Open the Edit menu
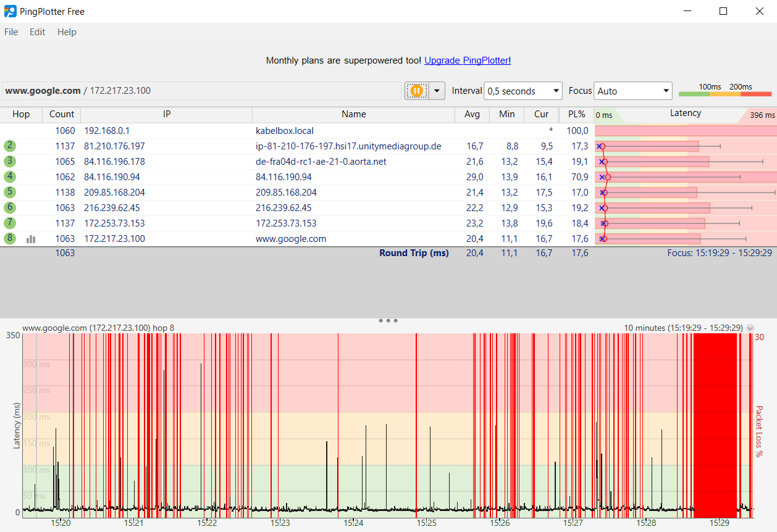 [37, 32]
